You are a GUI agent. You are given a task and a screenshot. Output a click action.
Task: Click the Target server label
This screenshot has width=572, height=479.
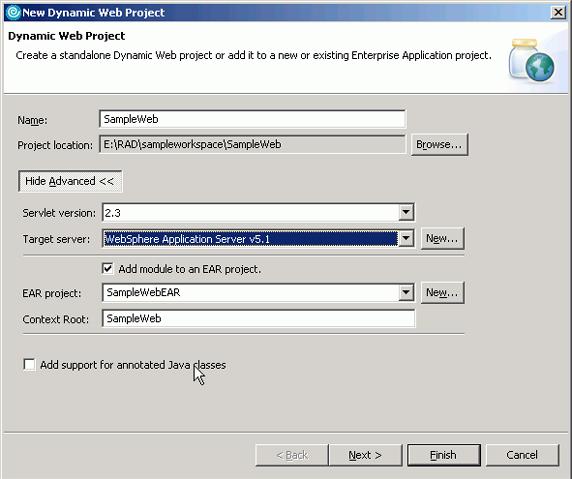pyautogui.click(x=56, y=239)
